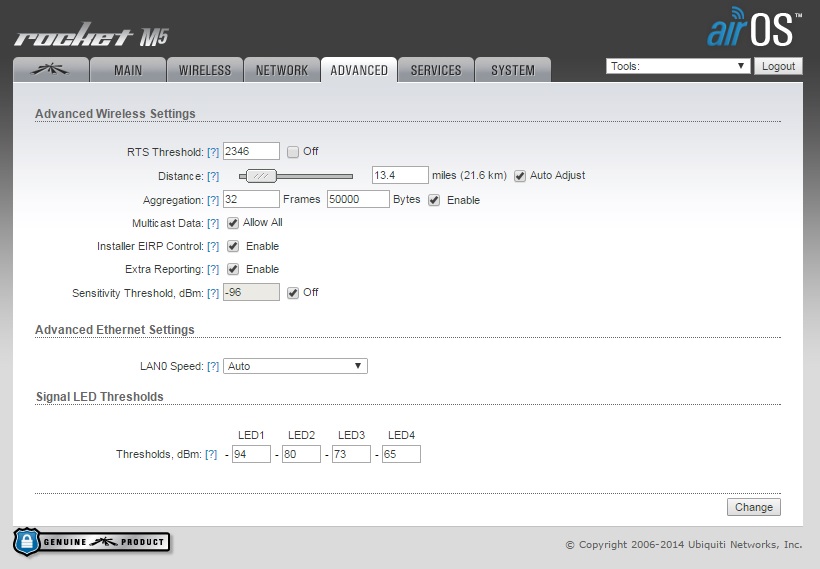820x569 pixels.
Task: Click the Distance miles field
Action: [x=400, y=175]
